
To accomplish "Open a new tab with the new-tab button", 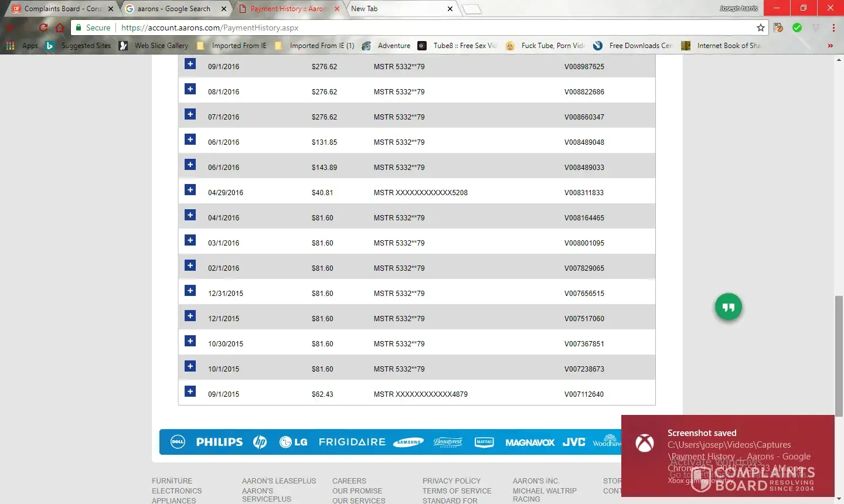I will coord(472,9).
